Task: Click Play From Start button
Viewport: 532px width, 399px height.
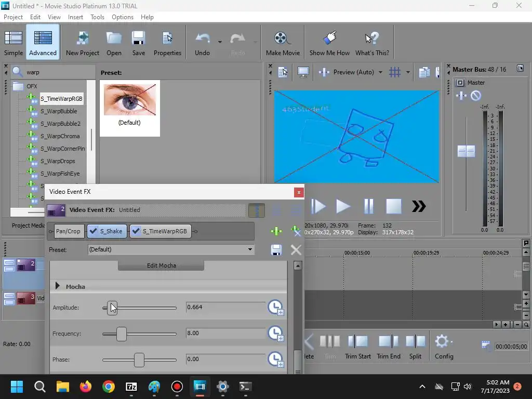Action: pyautogui.click(x=318, y=206)
